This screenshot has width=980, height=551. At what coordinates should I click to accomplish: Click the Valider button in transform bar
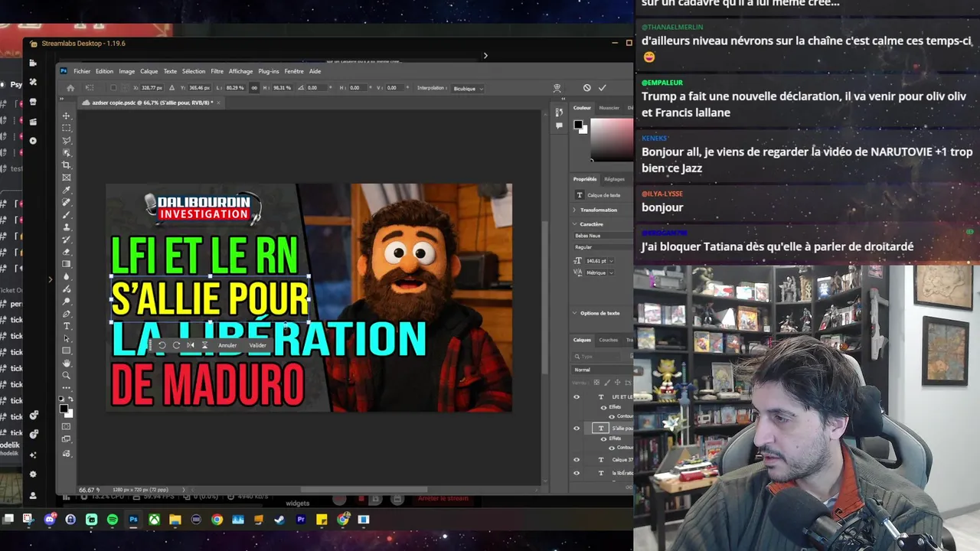[258, 345]
